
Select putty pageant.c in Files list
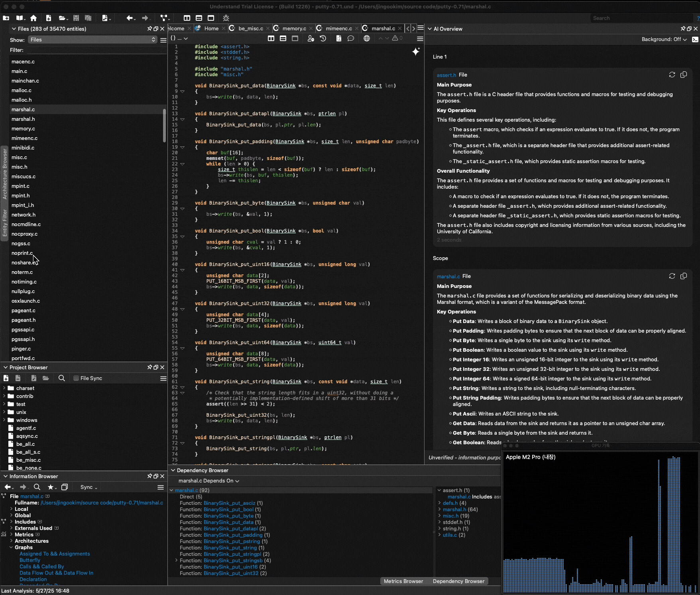click(24, 310)
